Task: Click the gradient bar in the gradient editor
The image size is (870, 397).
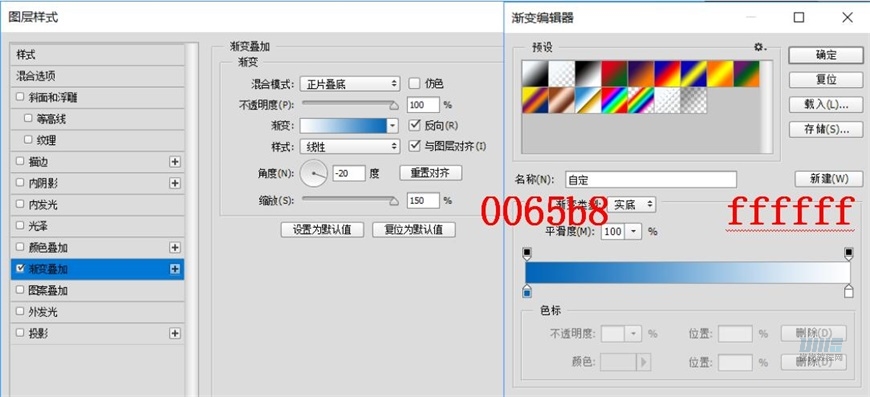Action: point(687,272)
